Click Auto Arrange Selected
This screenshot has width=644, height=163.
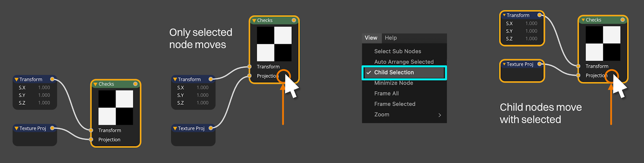coord(404,62)
